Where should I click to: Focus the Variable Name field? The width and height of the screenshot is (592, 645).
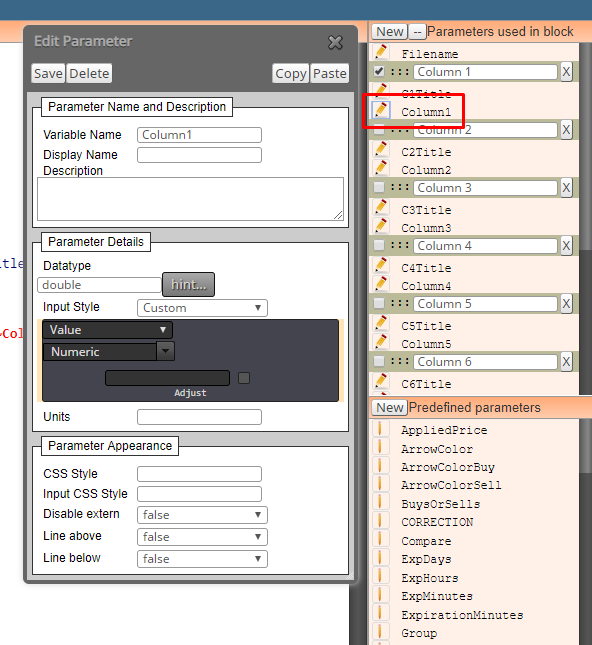pos(200,135)
